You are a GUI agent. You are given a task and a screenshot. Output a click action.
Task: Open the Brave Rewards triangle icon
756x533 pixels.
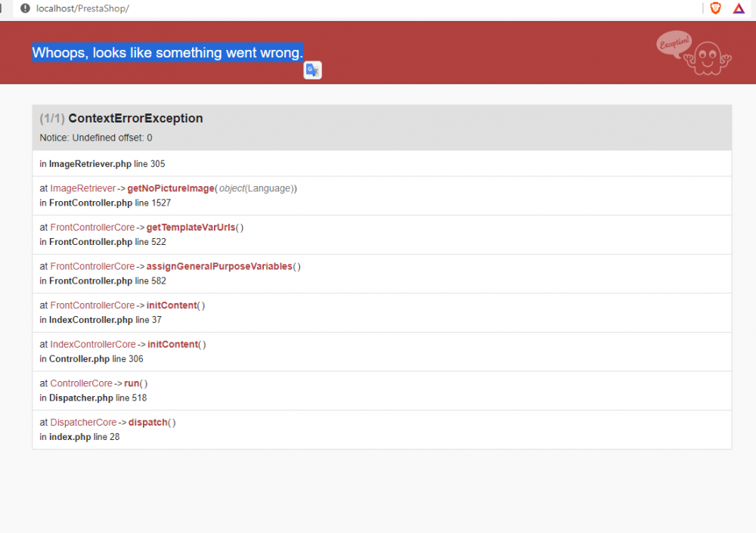tap(739, 8)
